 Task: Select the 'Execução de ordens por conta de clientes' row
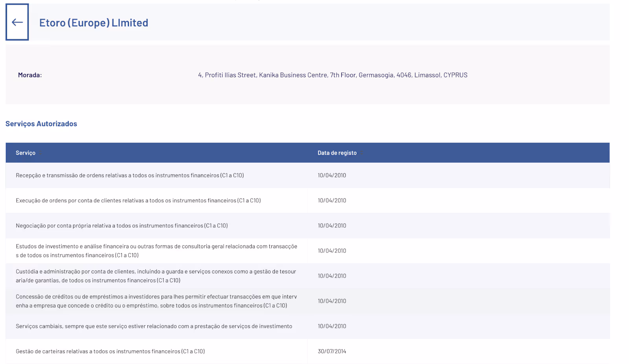308,201
